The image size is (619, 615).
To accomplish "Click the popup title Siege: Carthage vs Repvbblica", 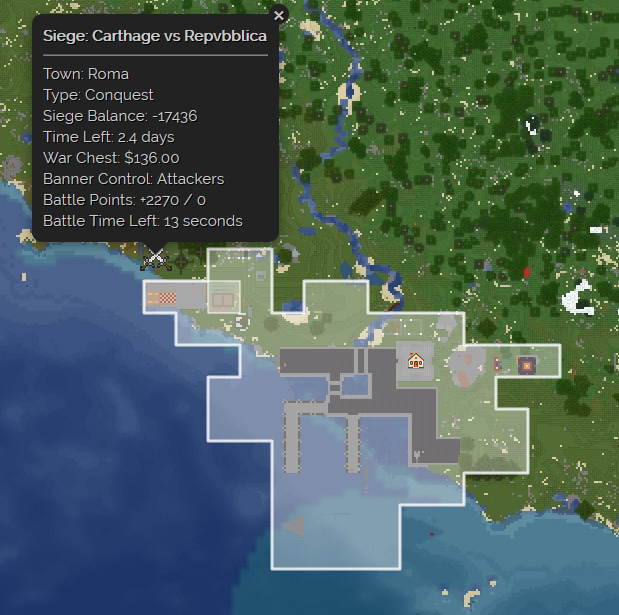I will click(154, 34).
